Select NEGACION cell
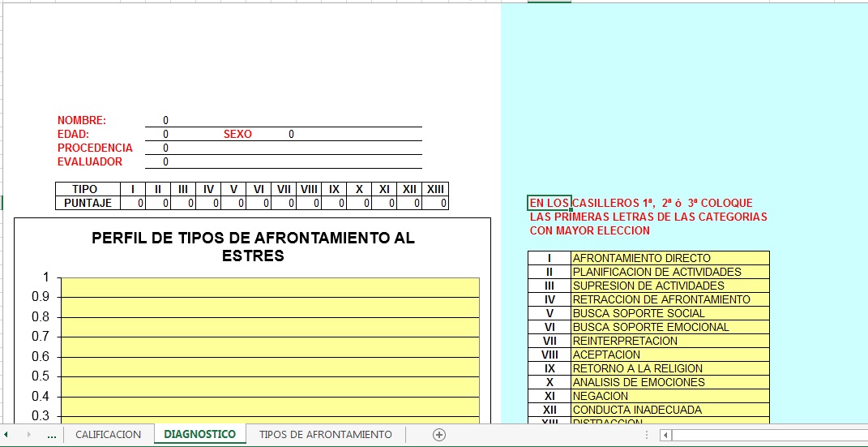The image size is (868, 447). point(669,397)
